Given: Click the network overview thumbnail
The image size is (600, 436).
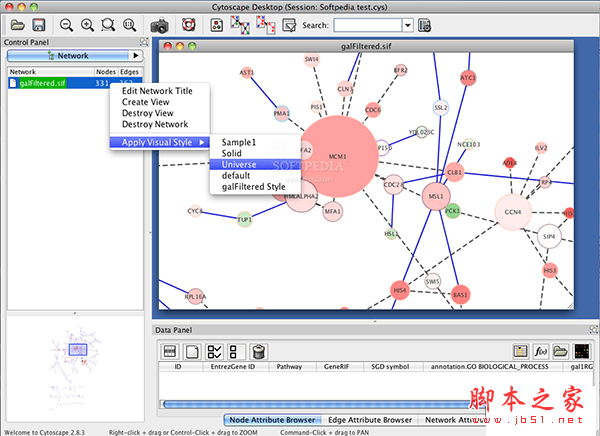Looking at the screenshot, I should 75,369.
